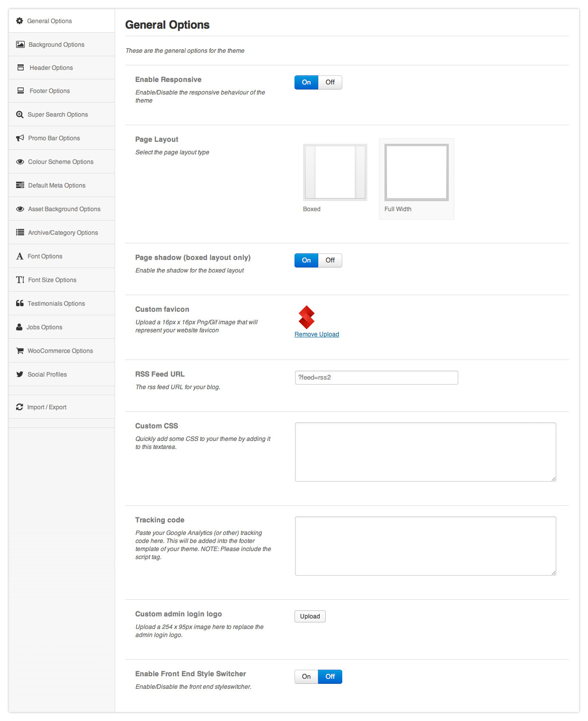Screen dimensions: 588x721
Task: Select the Boxed page layout thumbnail
Action: [335, 172]
